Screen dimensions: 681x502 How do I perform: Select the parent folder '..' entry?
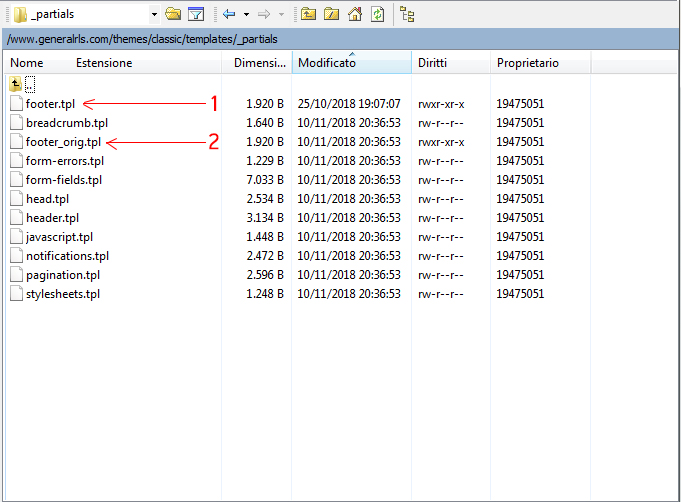click(x=22, y=84)
